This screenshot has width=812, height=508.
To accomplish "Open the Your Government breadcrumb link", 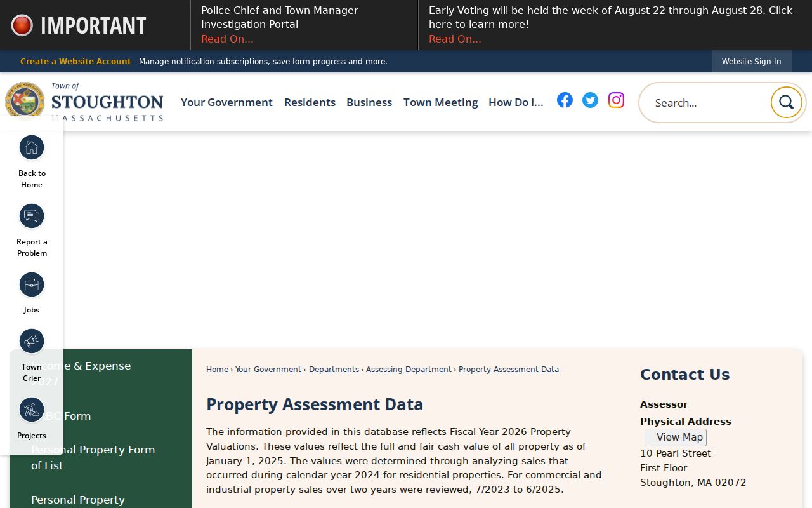I will [x=268, y=370].
